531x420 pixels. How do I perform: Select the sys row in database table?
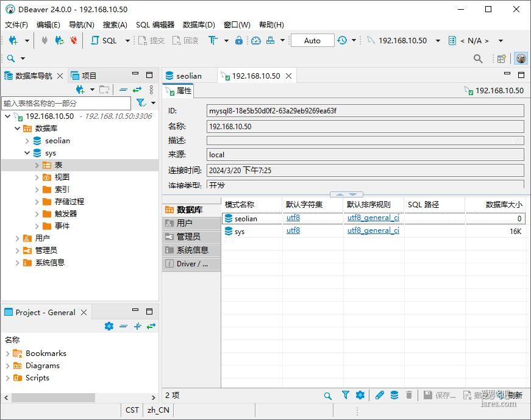point(374,232)
